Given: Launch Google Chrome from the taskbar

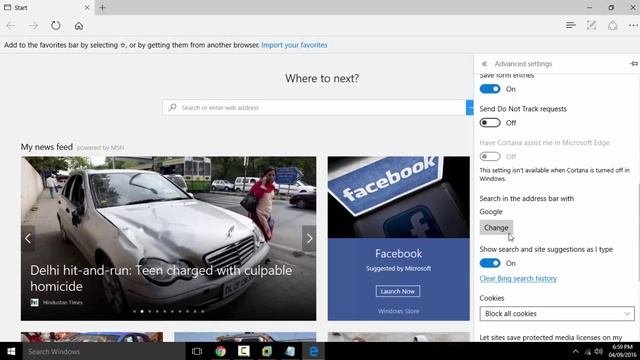Looking at the screenshot, I should (x=220, y=351).
